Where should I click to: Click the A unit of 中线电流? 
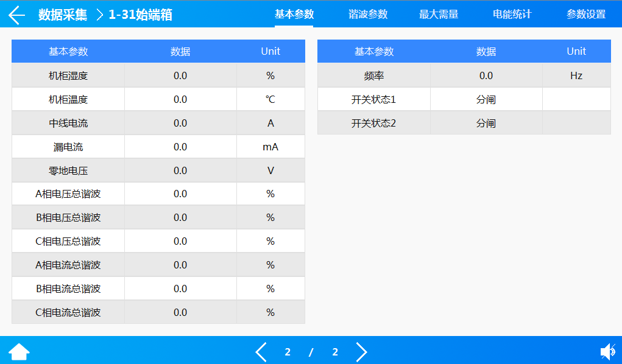(270, 124)
